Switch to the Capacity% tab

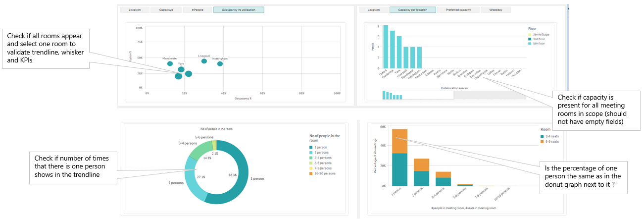[166, 10]
